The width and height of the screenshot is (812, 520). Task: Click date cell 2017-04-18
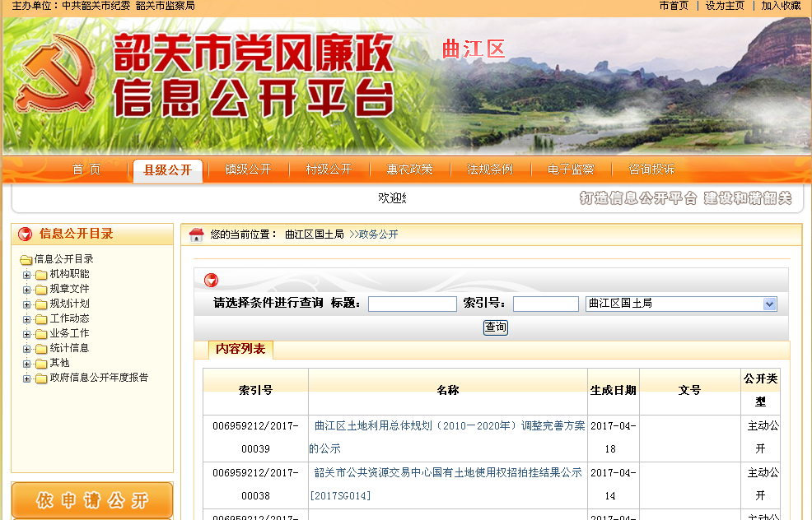coord(614,437)
